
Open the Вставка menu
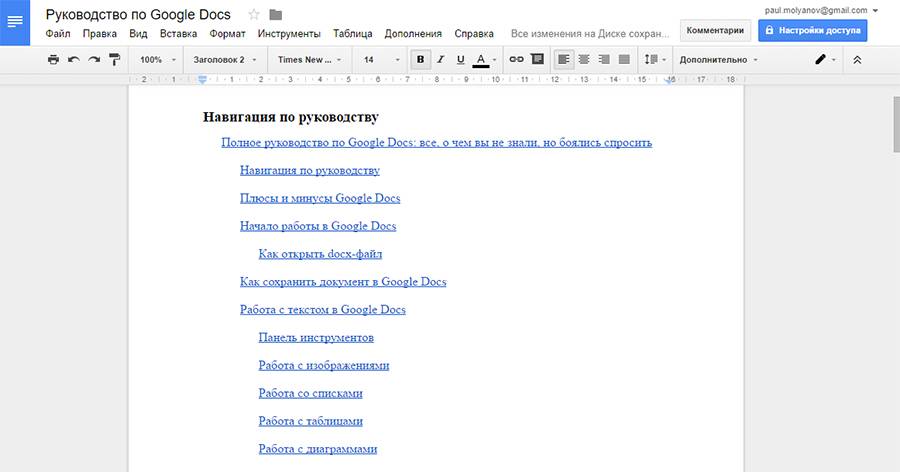tap(178, 33)
